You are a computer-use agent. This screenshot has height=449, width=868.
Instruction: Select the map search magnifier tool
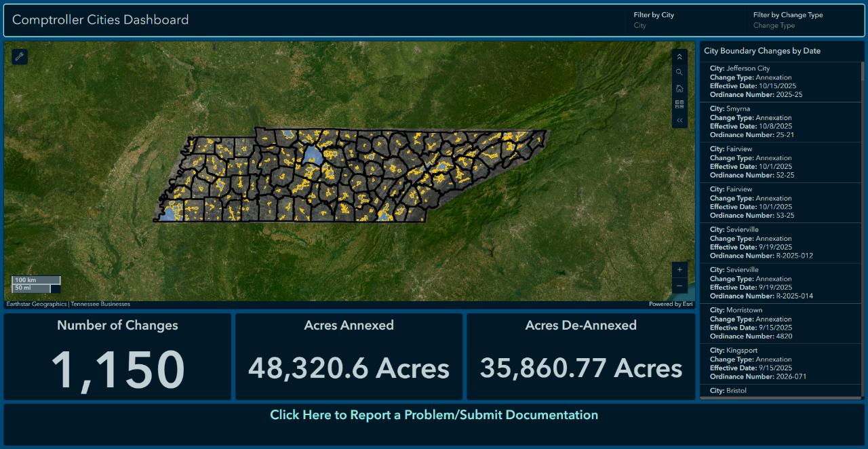click(679, 72)
